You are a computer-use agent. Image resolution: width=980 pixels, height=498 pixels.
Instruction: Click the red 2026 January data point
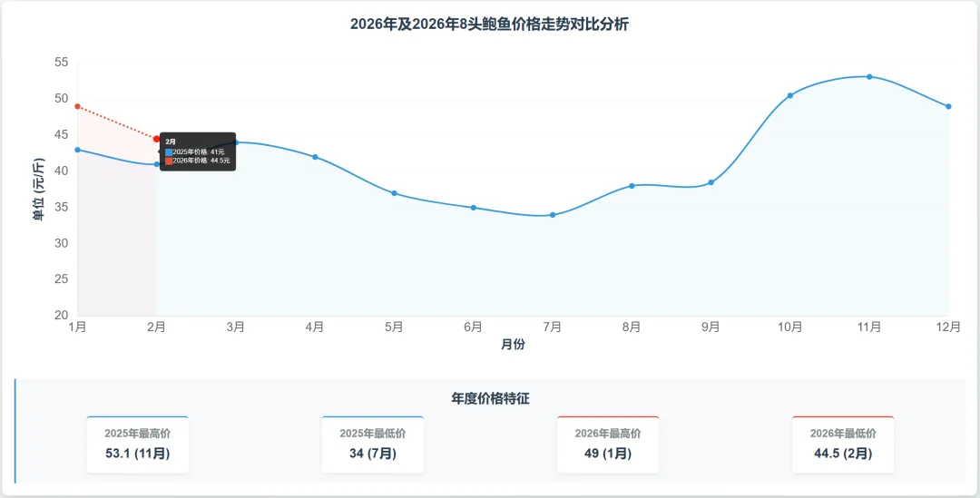77,106
